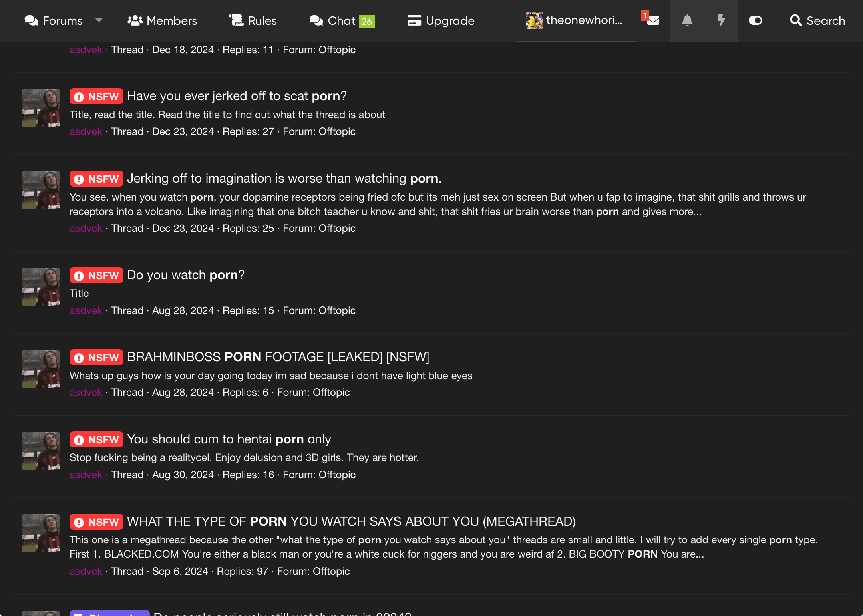Viewport: 863px width, 616px height.
Task: Open theonewhori... account menu
Action: coord(575,20)
